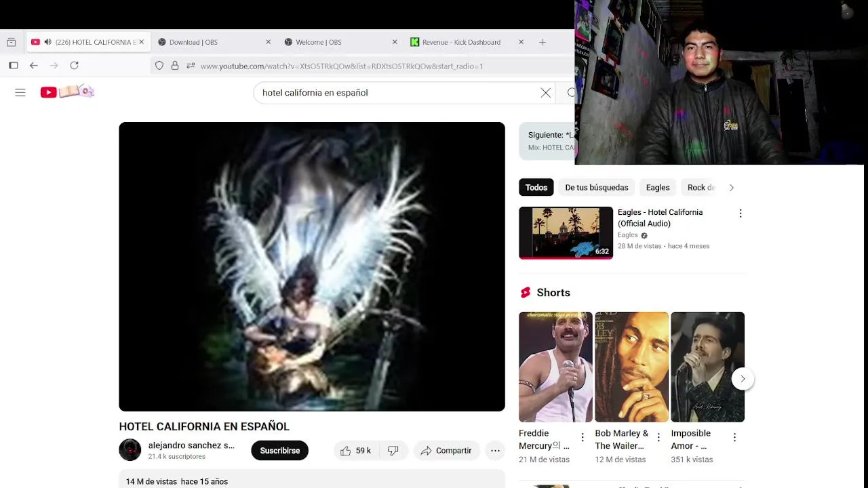Click the Freddie Mercury short title
This screenshot has width=868, height=488.
[x=544, y=439]
